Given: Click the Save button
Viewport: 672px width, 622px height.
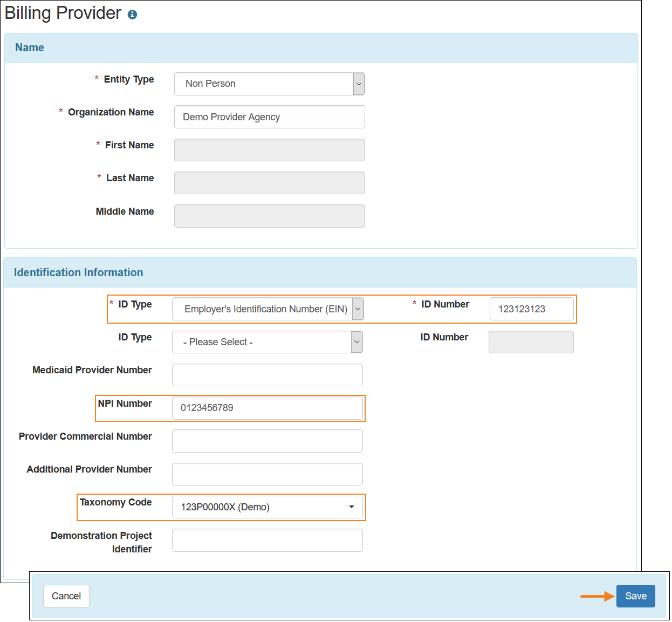Looking at the screenshot, I should pos(635,596).
